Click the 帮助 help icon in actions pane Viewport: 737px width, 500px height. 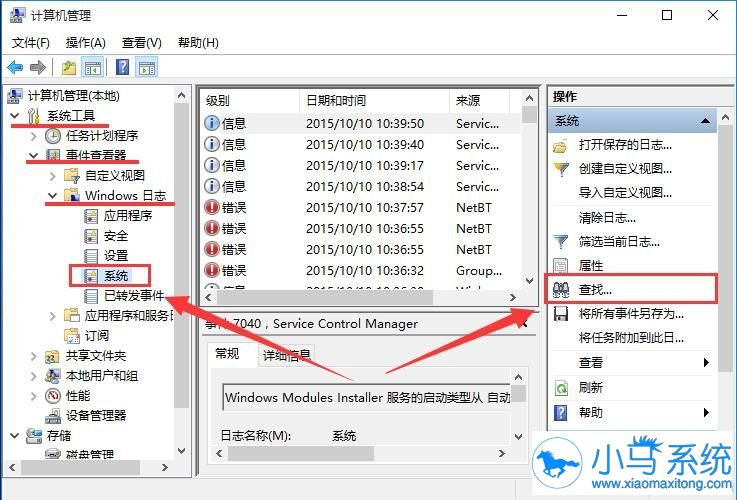[x=561, y=413]
